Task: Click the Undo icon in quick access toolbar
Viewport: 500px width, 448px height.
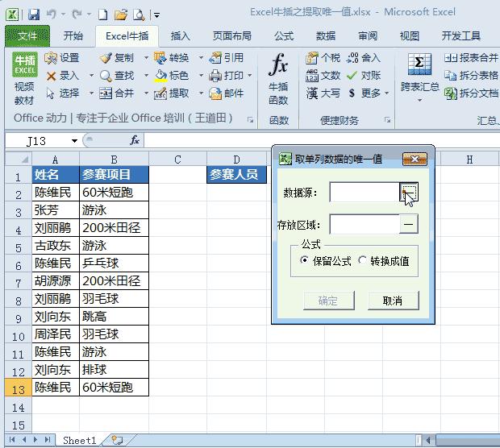Action: (52, 14)
